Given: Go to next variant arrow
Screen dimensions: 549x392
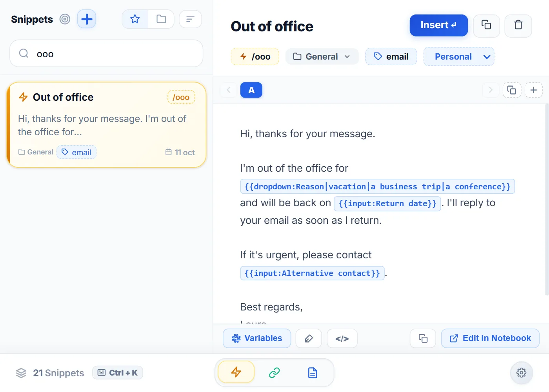Looking at the screenshot, I should (x=490, y=90).
